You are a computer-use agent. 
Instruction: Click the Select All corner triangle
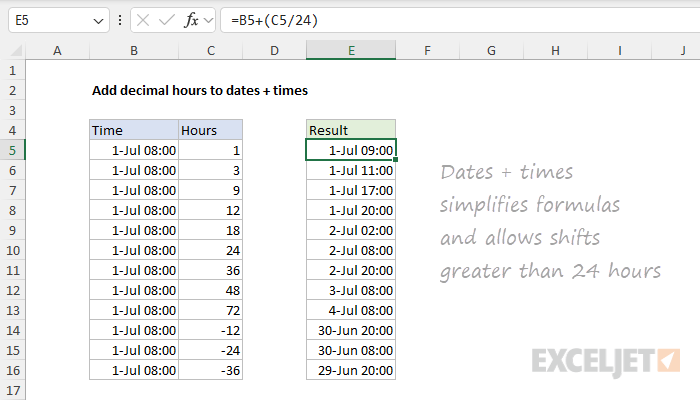pos(16,50)
